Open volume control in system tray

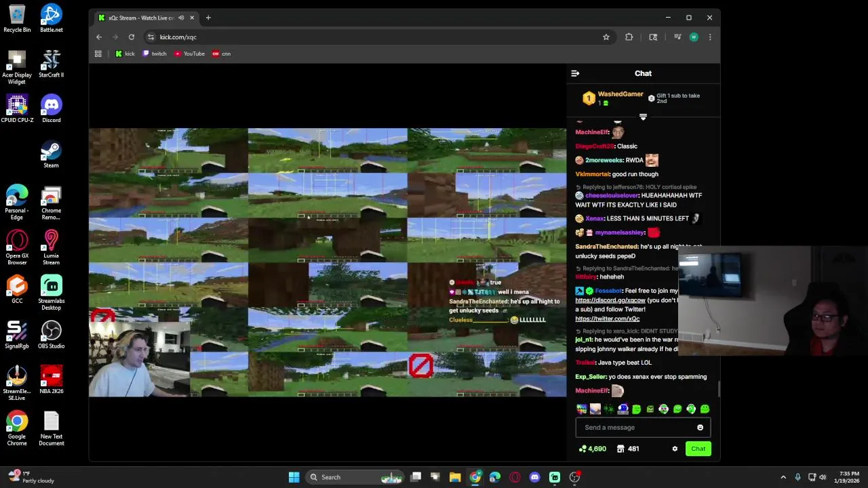(x=823, y=477)
